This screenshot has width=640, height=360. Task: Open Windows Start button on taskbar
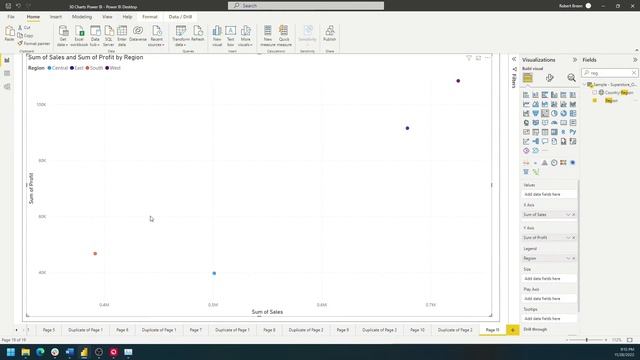click(x=11, y=352)
